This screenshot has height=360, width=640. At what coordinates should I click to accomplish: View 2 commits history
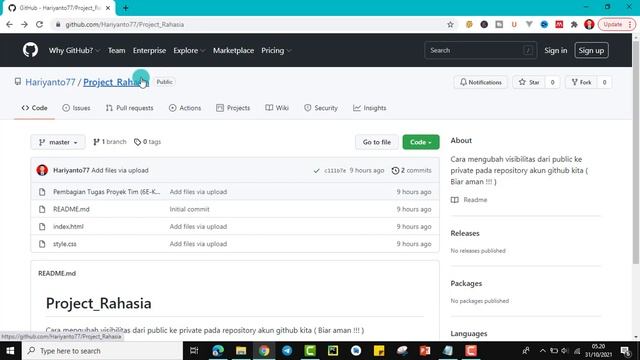[x=411, y=170]
